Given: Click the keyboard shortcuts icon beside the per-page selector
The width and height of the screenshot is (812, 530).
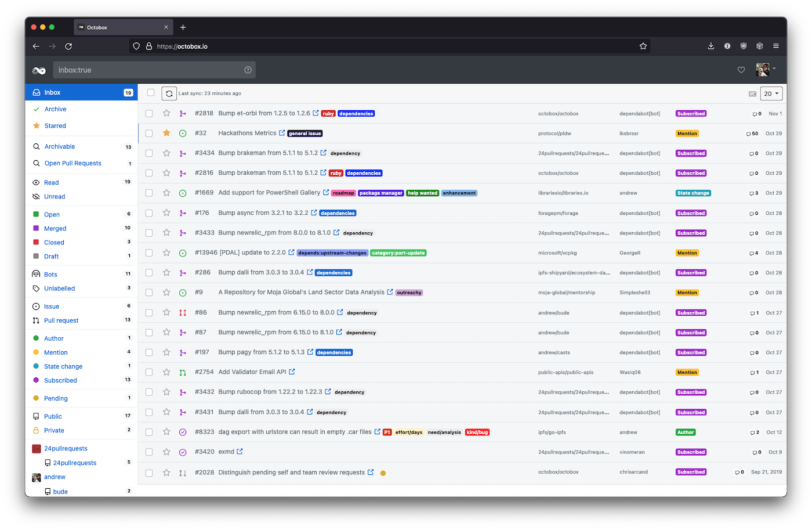Looking at the screenshot, I should point(751,93).
